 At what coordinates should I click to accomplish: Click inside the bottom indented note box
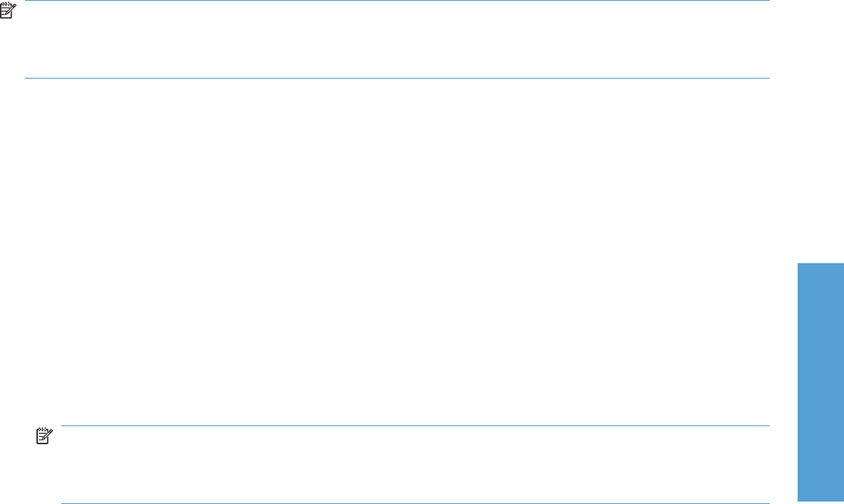click(415, 465)
